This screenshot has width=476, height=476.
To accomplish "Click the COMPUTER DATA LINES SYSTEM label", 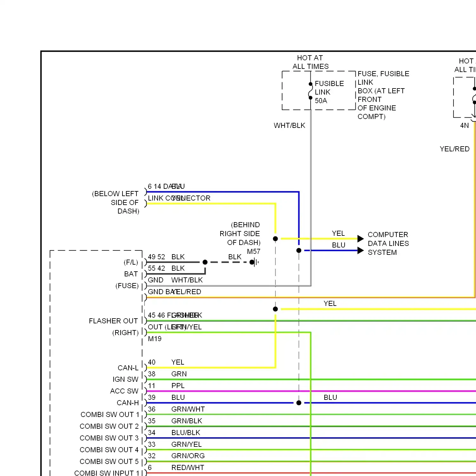I will click(x=388, y=243).
